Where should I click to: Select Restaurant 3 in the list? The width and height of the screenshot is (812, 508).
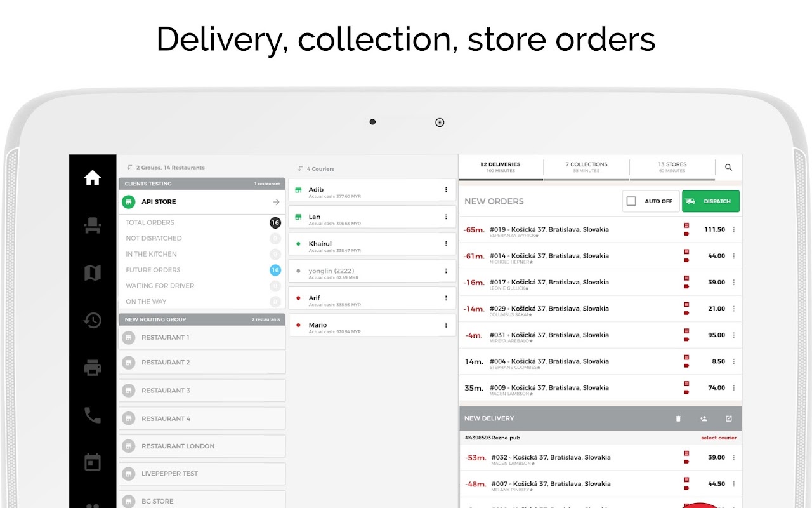[x=202, y=391]
